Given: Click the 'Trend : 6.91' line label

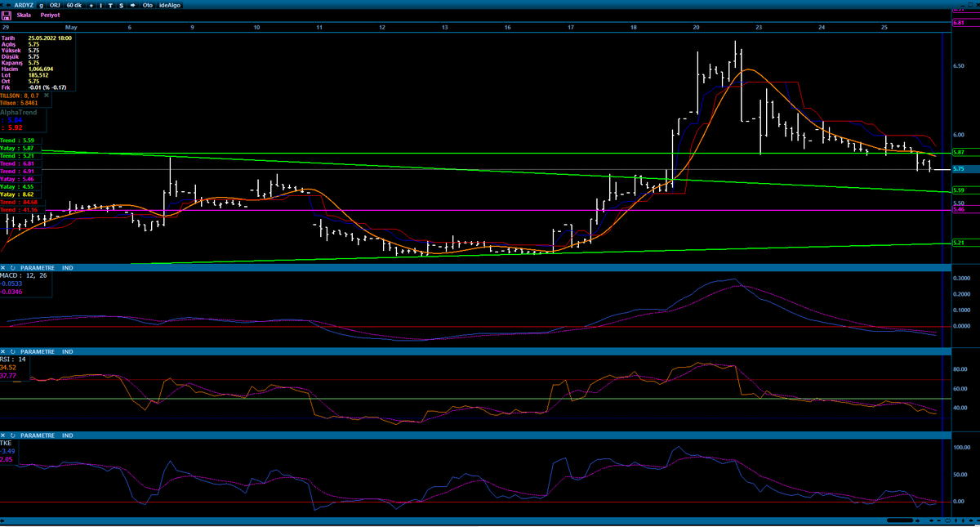Looking at the screenshot, I should tap(16, 171).
